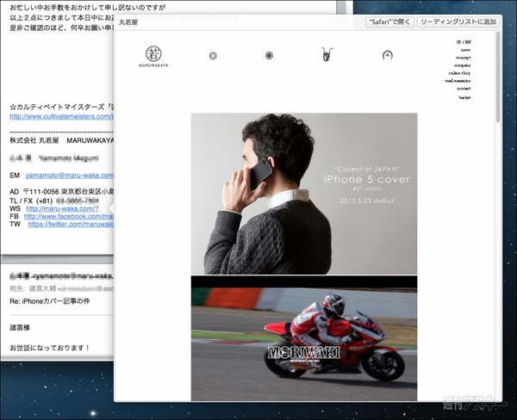Add the page to Reading List

click(458, 22)
